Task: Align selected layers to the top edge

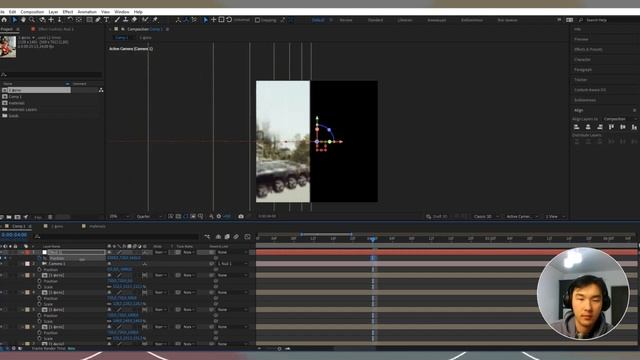Action: coord(611,127)
